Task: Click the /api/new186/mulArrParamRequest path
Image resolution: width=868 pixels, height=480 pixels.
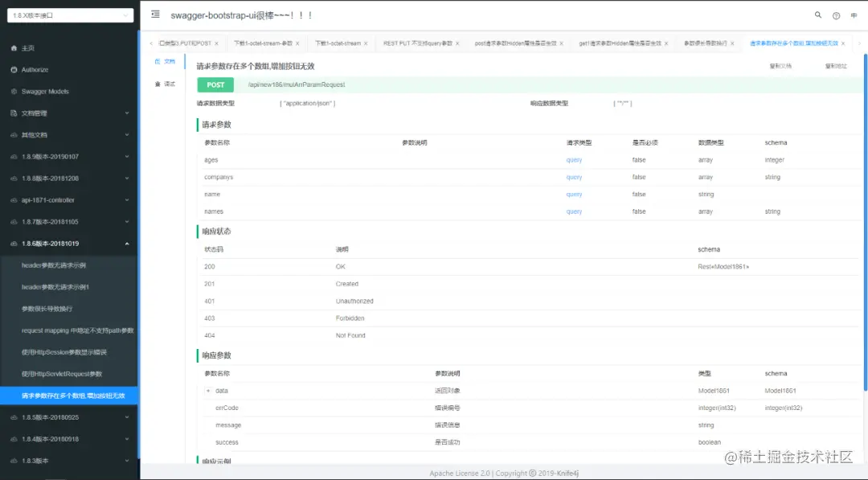Action: tap(296, 84)
